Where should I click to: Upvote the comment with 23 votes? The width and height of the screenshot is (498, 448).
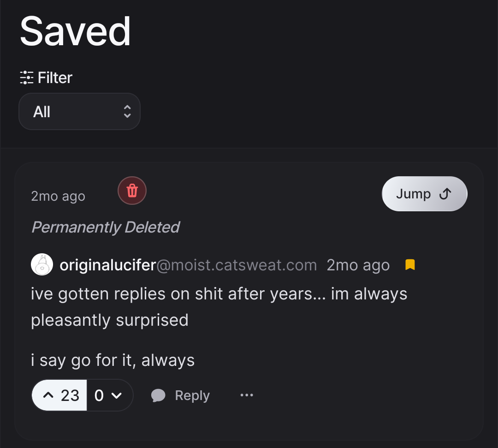59,395
